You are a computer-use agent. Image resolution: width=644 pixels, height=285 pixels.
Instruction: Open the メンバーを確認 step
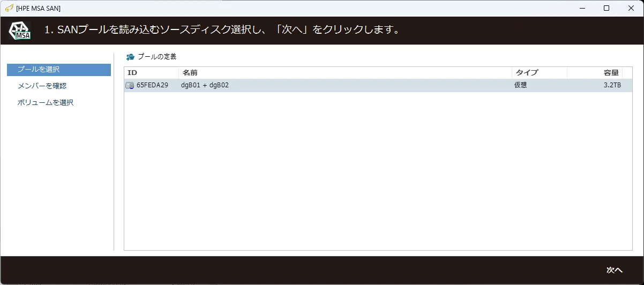(42, 86)
